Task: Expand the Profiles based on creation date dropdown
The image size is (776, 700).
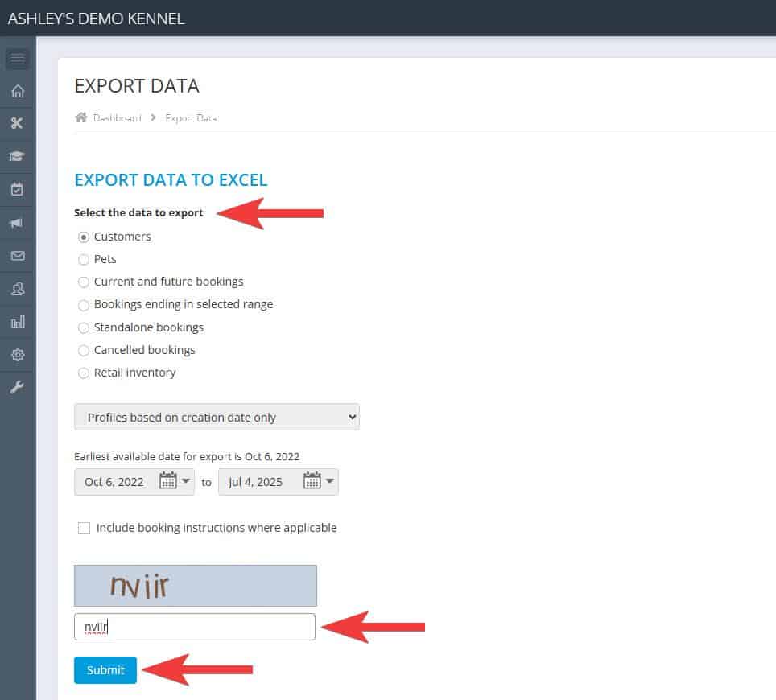Action: tap(217, 418)
